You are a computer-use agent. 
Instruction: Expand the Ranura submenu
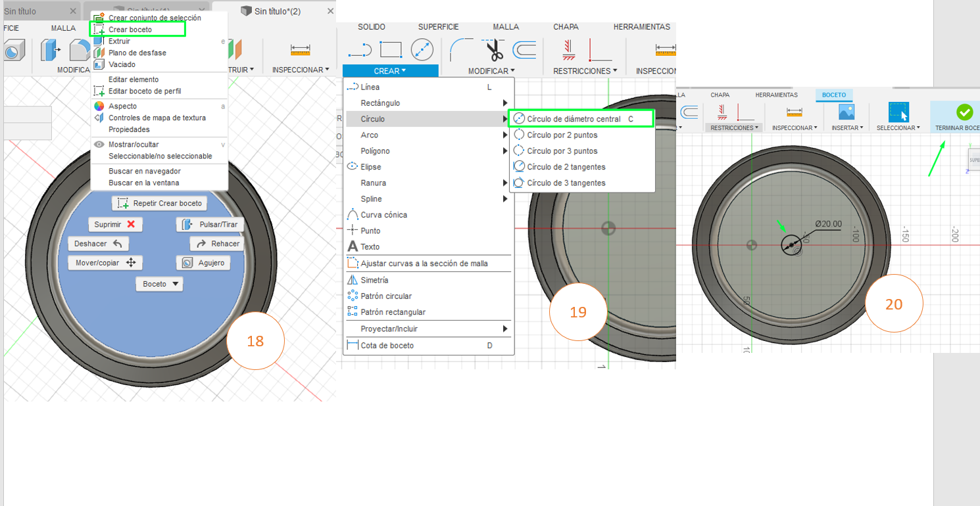tap(428, 183)
